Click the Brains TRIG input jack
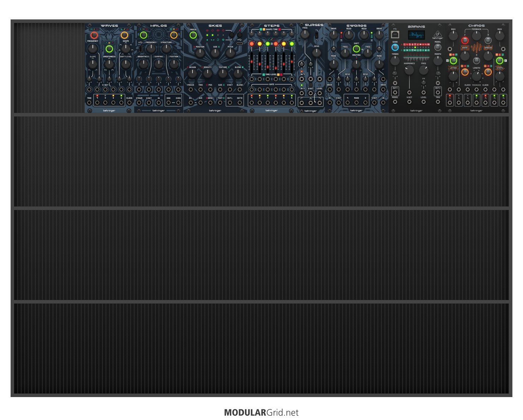 438,102
